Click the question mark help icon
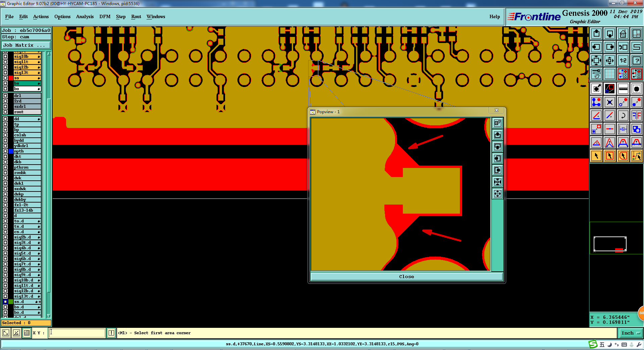Image resolution: width=644 pixels, height=350 pixels. 637,60
